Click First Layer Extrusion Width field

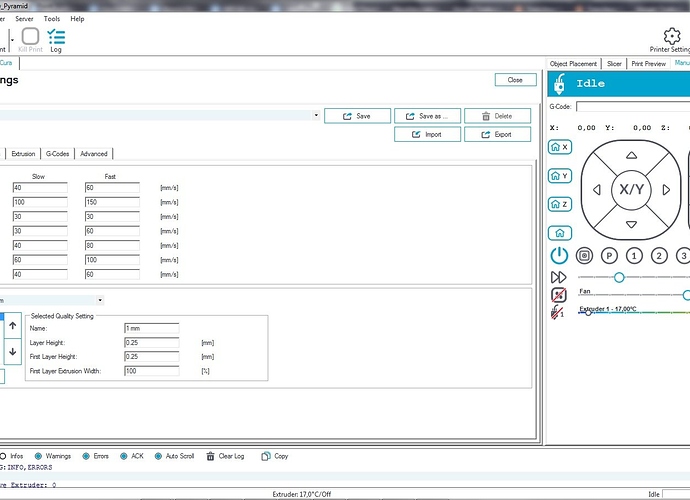coord(152,371)
